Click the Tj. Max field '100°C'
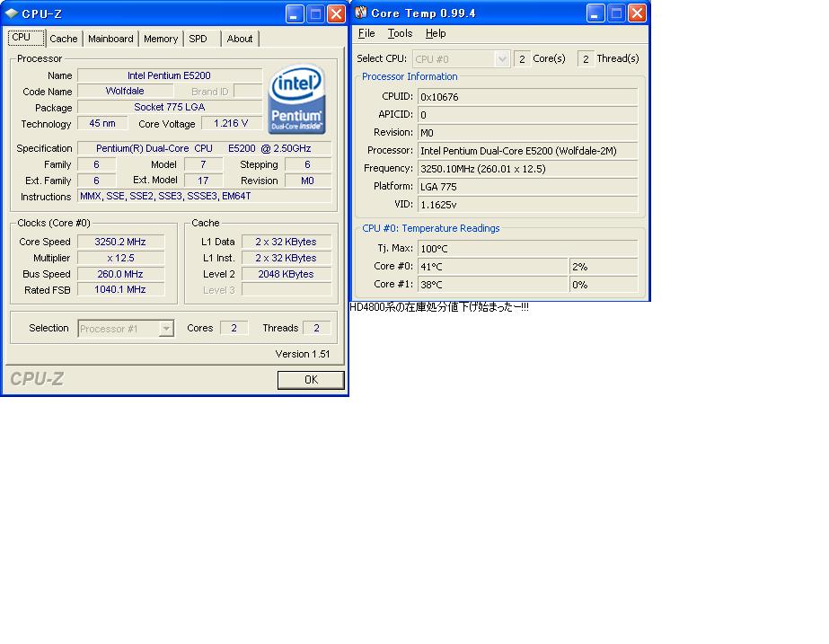Image resolution: width=829 pixels, height=644 pixels. (x=527, y=249)
